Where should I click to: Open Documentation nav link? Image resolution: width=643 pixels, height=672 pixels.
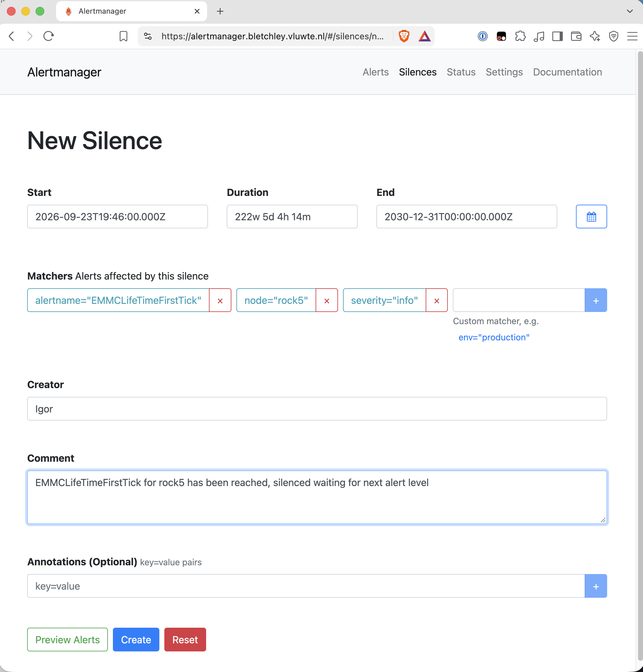(567, 72)
